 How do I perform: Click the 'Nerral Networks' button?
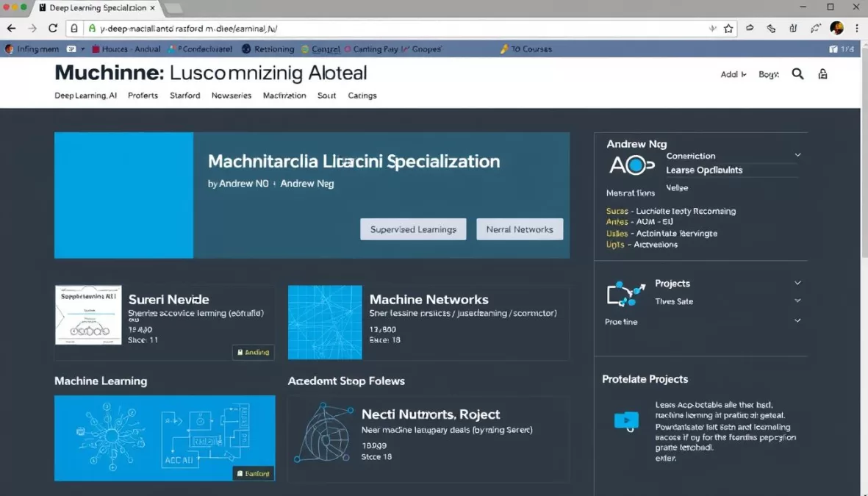[520, 229]
